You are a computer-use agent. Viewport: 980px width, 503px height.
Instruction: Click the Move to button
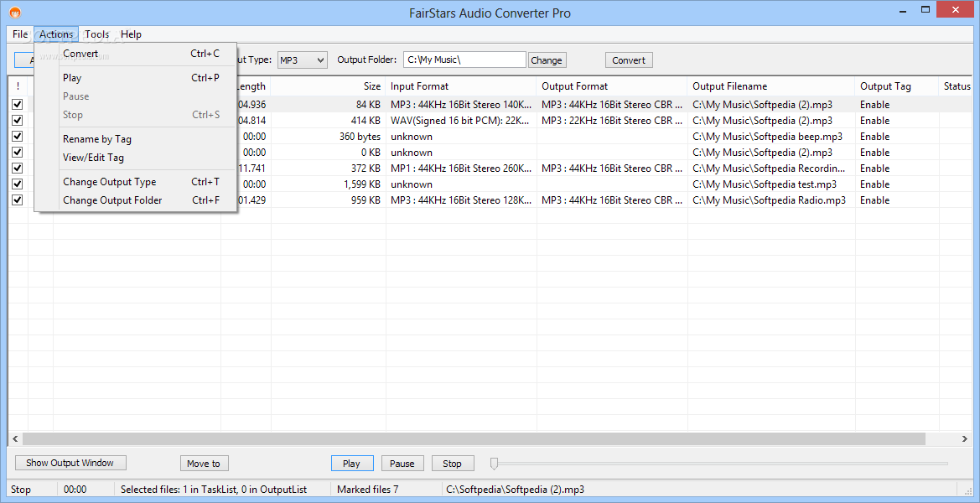pyautogui.click(x=204, y=463)
